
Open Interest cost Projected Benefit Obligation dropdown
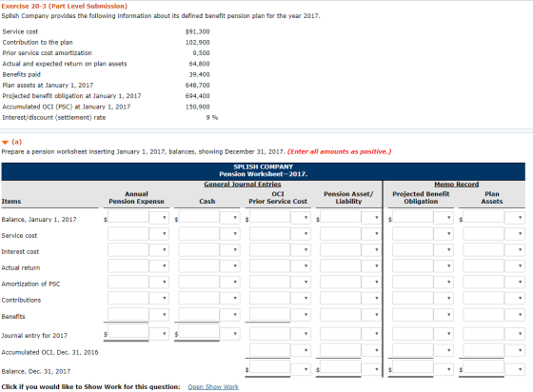(x=444, y=249)
